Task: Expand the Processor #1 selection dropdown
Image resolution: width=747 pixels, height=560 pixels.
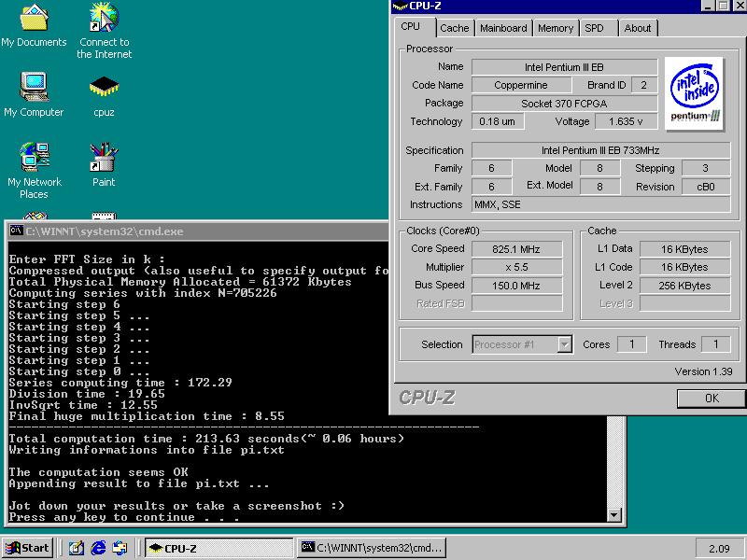Action: [565, 344]
